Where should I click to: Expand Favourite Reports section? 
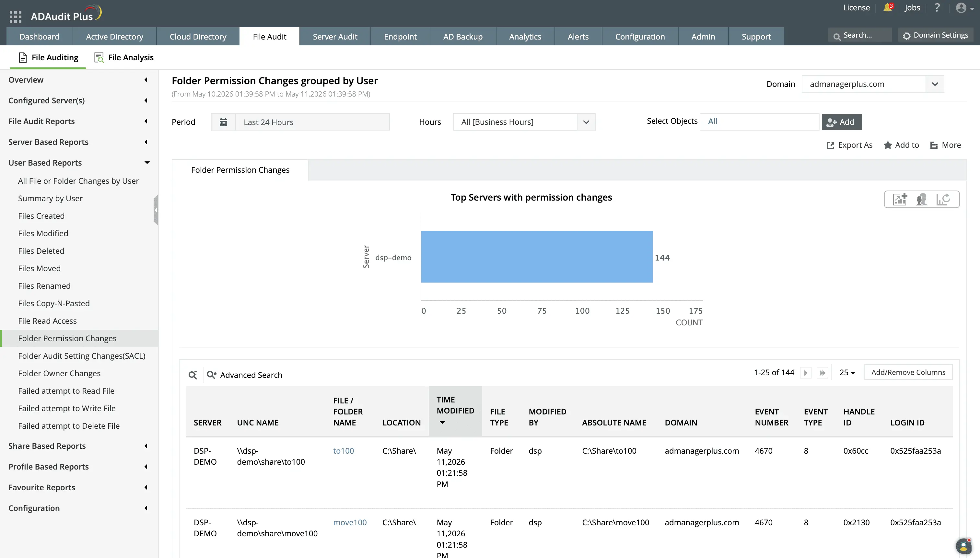(79, 487)
